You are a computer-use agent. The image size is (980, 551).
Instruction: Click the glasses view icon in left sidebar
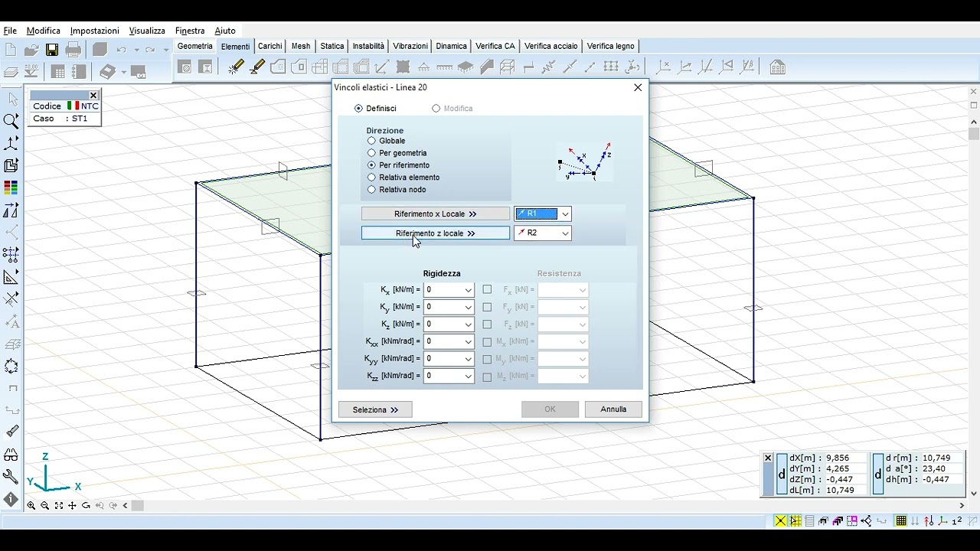pos(11,454)
